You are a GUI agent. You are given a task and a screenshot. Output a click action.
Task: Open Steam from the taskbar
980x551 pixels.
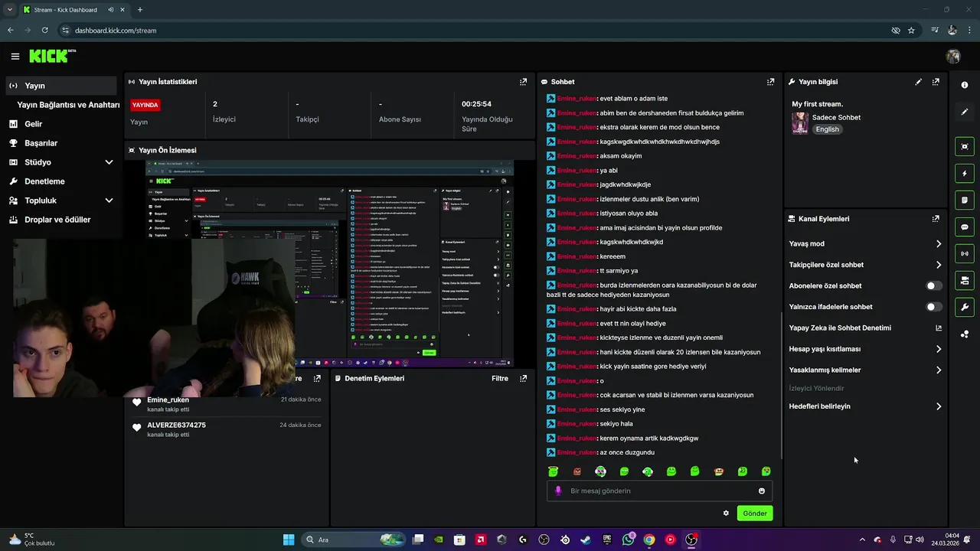pos(586,540)
